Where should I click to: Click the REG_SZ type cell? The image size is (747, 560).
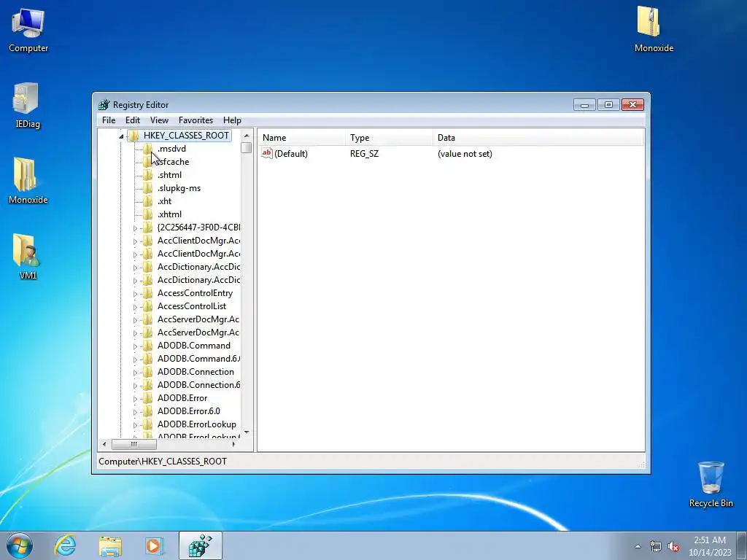pos(365,154)
